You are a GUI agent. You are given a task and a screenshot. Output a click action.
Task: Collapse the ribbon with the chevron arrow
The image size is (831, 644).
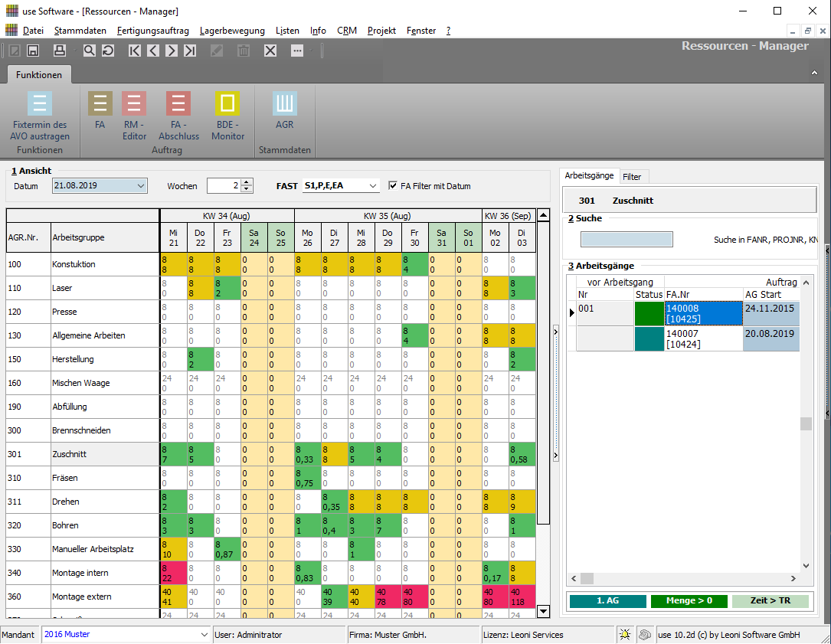(x=815, y=74)
